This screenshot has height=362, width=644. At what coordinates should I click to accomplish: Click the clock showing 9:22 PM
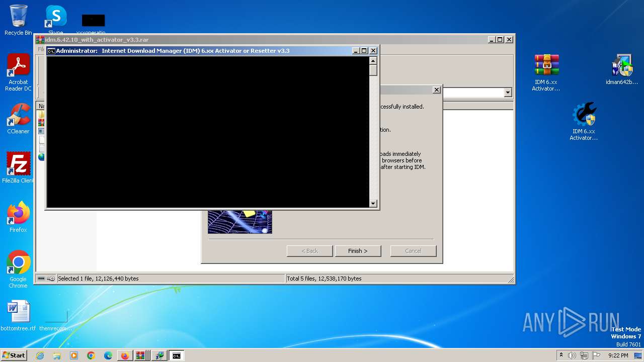pyautogui.click(x=618, y=355)
